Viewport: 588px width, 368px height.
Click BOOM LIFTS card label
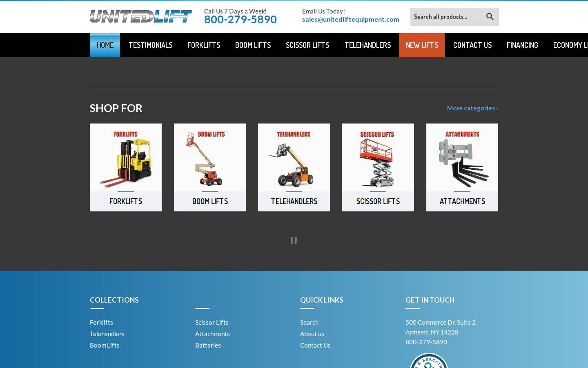pyautogui.click(x=210, y=201)
